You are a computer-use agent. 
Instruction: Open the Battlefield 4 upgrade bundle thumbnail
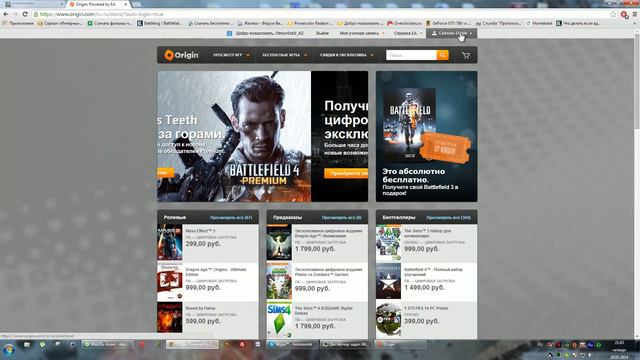[x=389, y=282]
